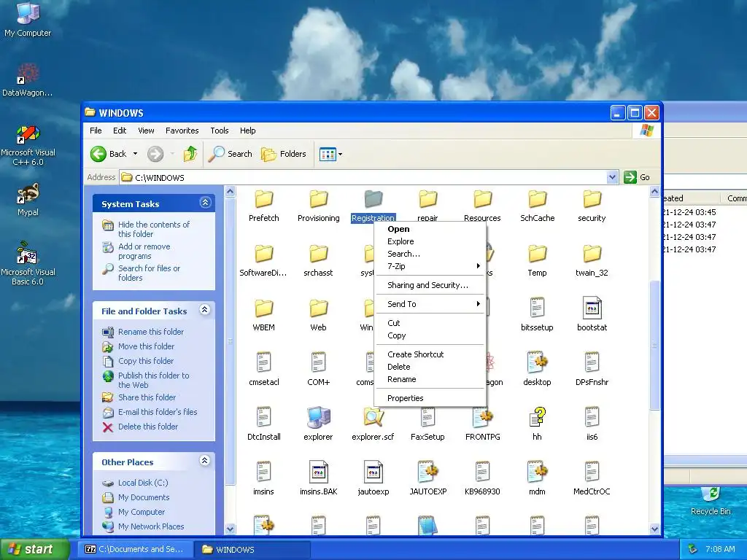Open the View menu
Viewport: 747px width, 560px height.
click(x=146, y=131)
